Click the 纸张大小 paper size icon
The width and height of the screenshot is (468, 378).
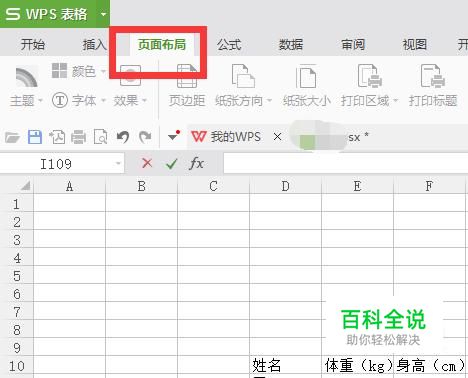[x=307, y=77]
